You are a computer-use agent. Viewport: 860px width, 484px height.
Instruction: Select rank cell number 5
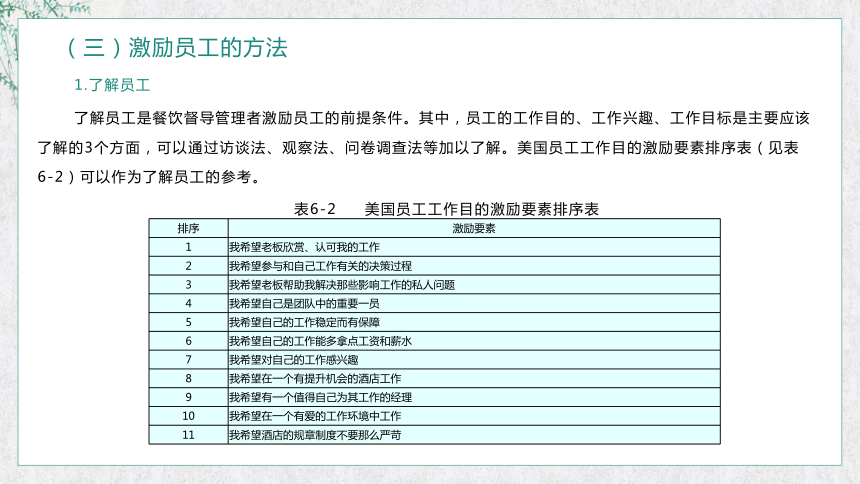tap(188, 322)
